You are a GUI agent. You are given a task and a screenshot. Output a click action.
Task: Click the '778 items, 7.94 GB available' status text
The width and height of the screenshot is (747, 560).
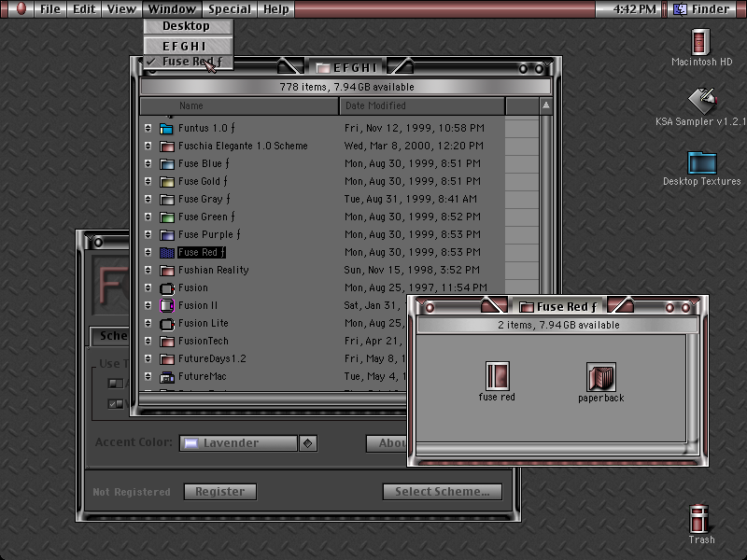pyautogui.click(x=346, y=87)
